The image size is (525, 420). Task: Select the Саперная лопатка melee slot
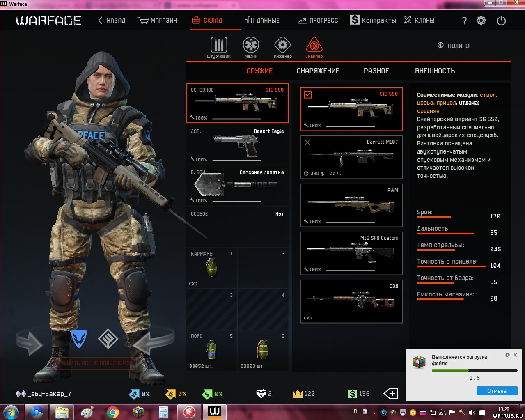click(x=238, y=186)
